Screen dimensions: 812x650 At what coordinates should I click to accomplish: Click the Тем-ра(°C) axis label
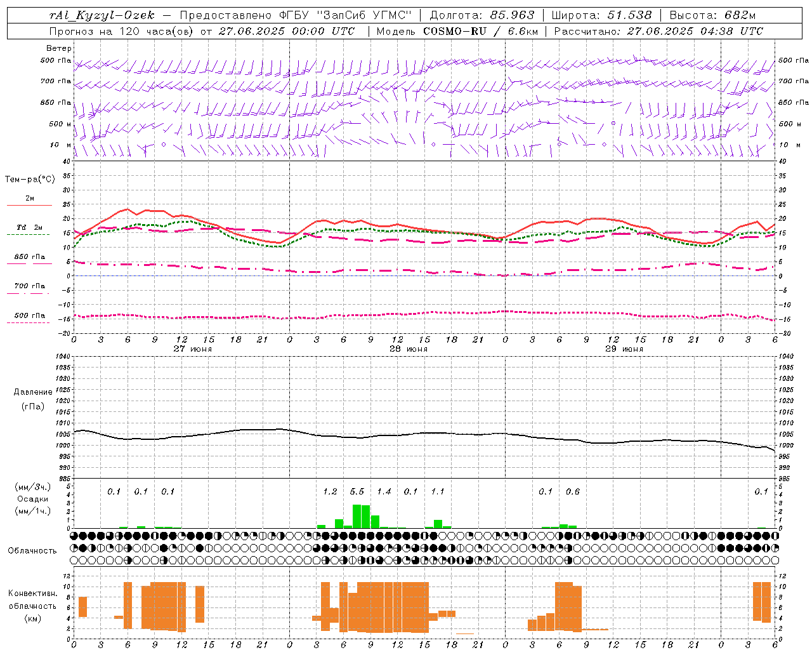click(30, 180)
